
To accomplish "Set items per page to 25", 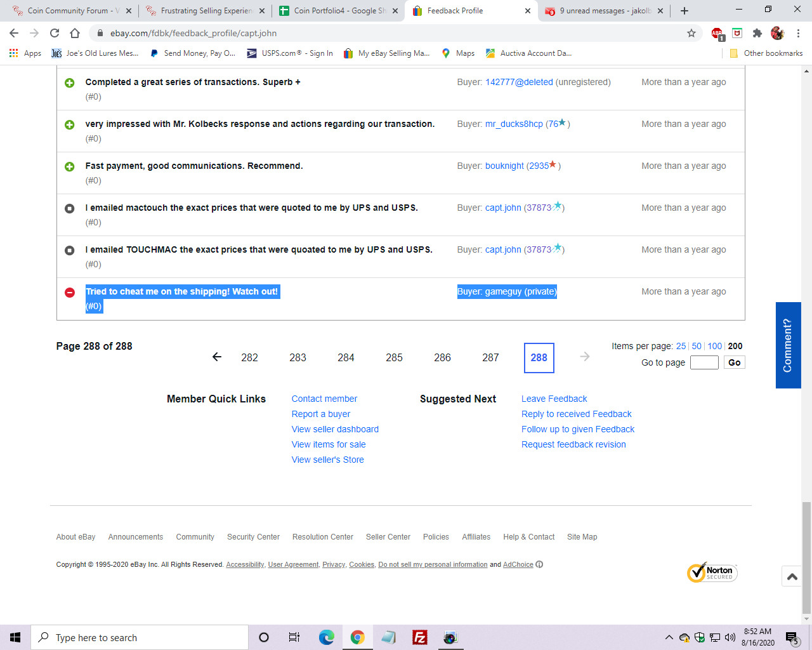I will point(681,346).
